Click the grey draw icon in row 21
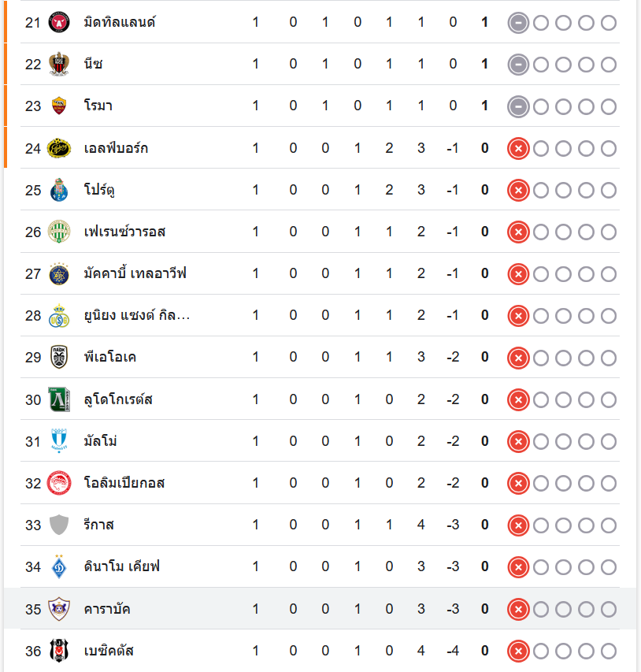641x672 pixels. 518,22
